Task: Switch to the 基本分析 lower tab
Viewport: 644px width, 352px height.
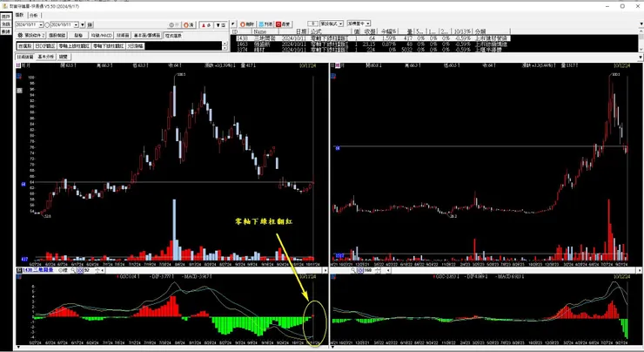Action: pyautogui.click(x=46, y=57)
